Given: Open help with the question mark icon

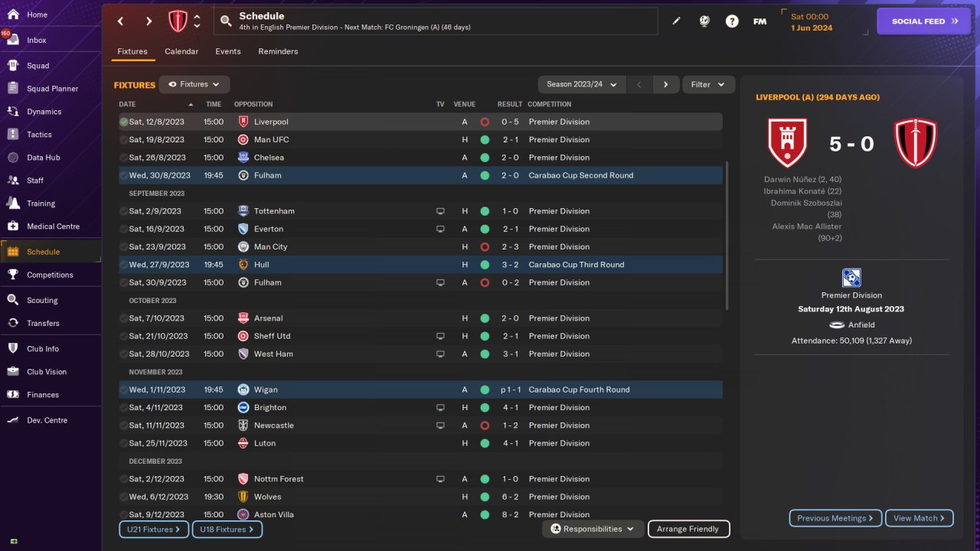Looking at the screenshot, I should pyautogui.click(x=732, y=21).
